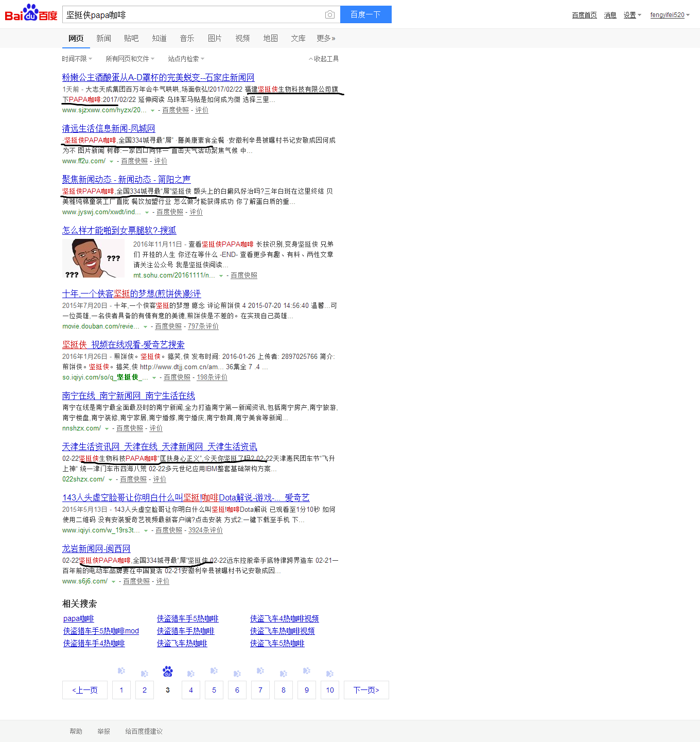Open 百度快照 for sjzxww.com result
The height and width of the screenshot is (742, 700).
176,110
